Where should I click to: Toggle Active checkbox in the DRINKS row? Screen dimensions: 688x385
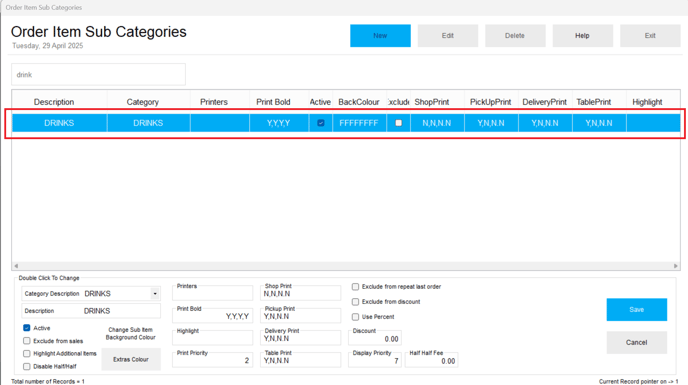coord(321,123)
